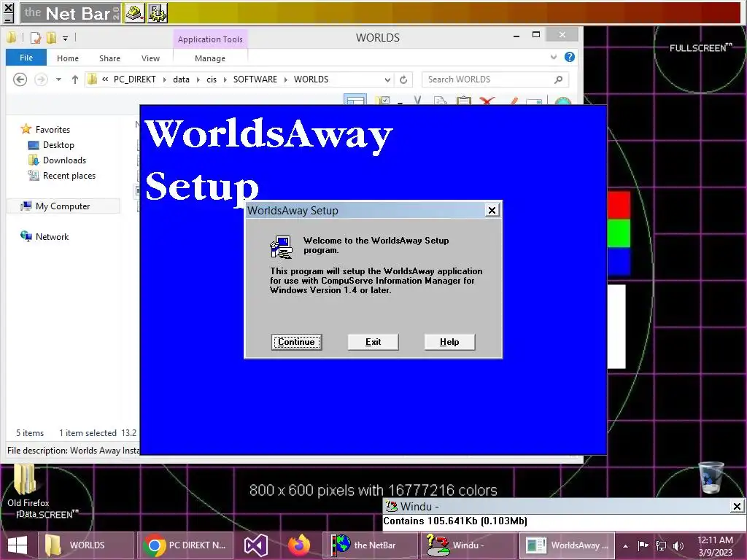
Task: Click the Application Tools contextual tab header
Action: 210,39
